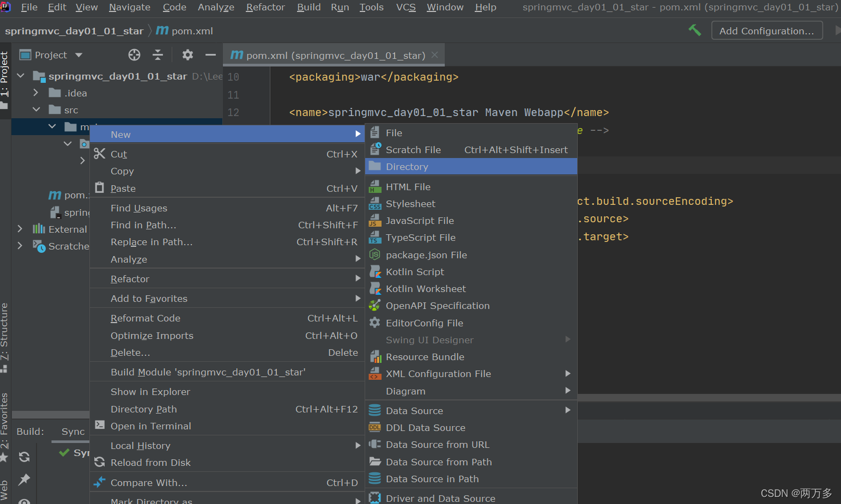Click Add Configuration button
The width and height of the screenshot is (841, 504).
[767, 31]
